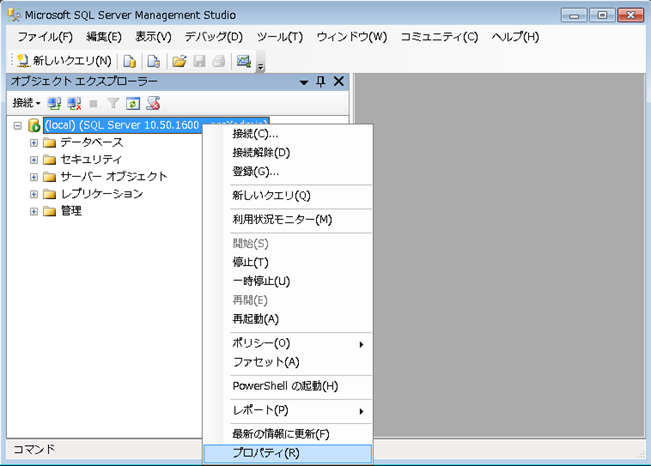Click the Print icon in toolbar

point(218,61)
